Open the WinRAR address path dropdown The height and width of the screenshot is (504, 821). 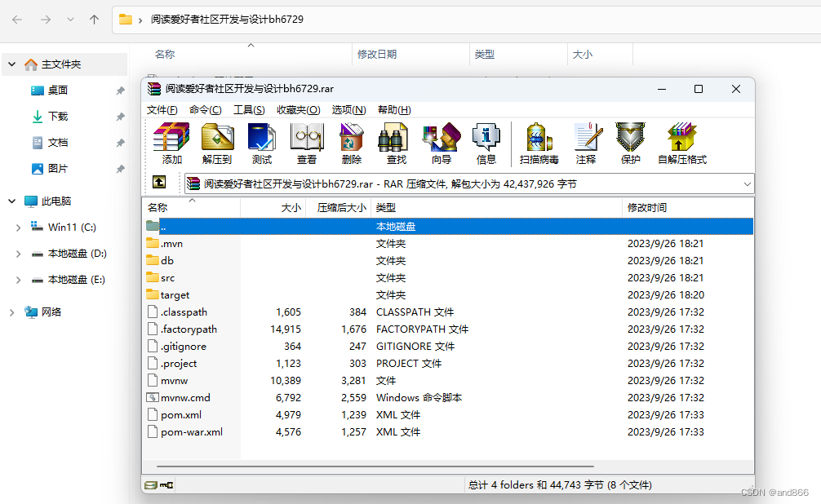pyautogui.click(x=748, y=184)
